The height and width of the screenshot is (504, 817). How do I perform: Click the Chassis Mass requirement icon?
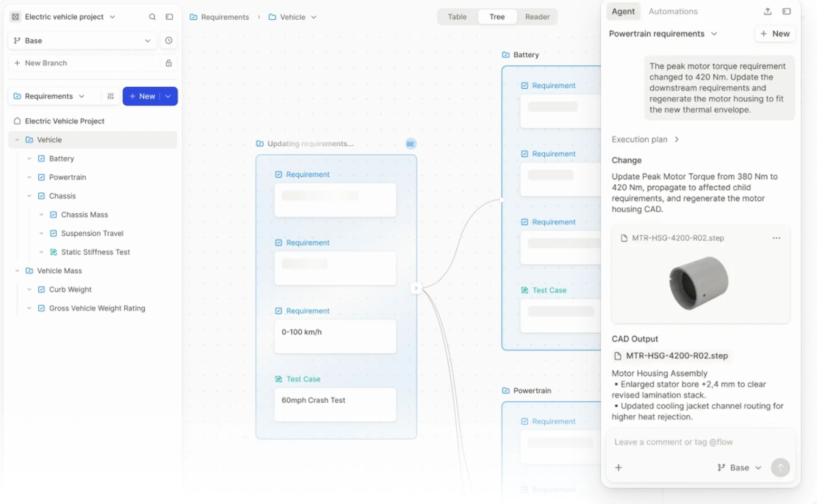coord(53,215)
